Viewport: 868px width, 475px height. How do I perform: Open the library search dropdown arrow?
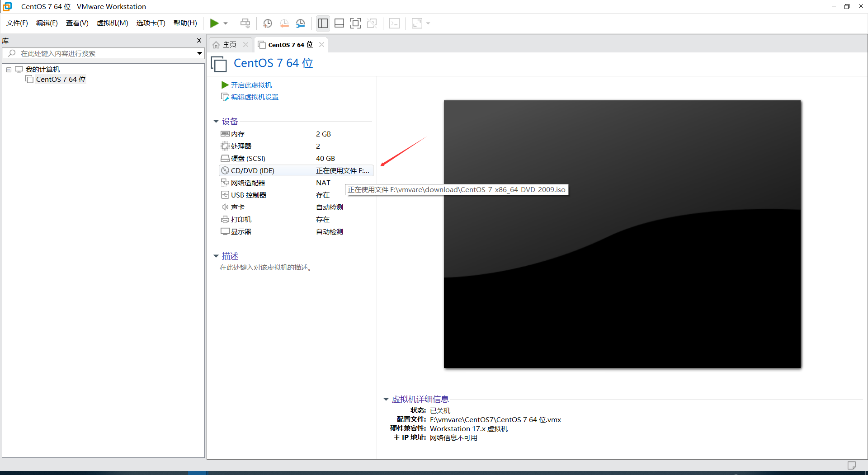[199, 53]
